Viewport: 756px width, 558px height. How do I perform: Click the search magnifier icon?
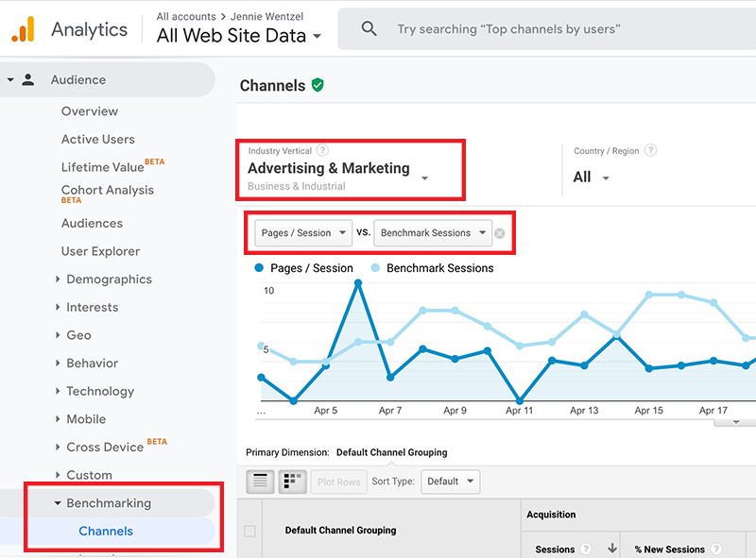click(x=369, y=29)
